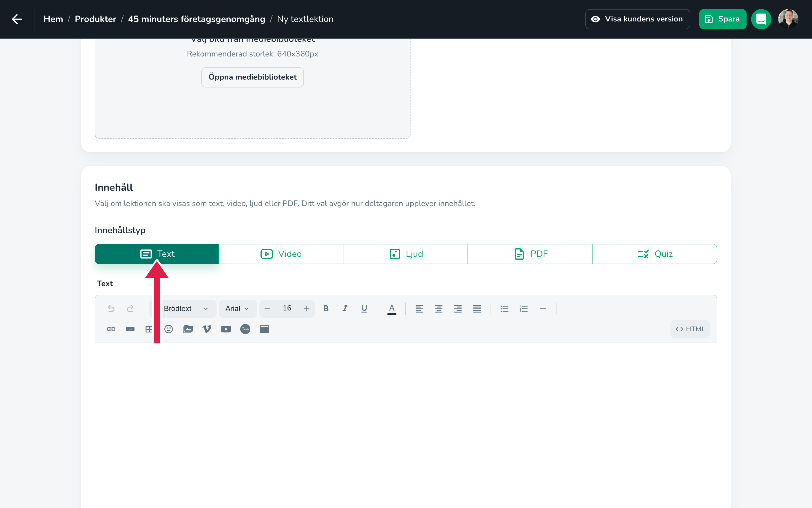Select the Text content type

pos(157,254)
